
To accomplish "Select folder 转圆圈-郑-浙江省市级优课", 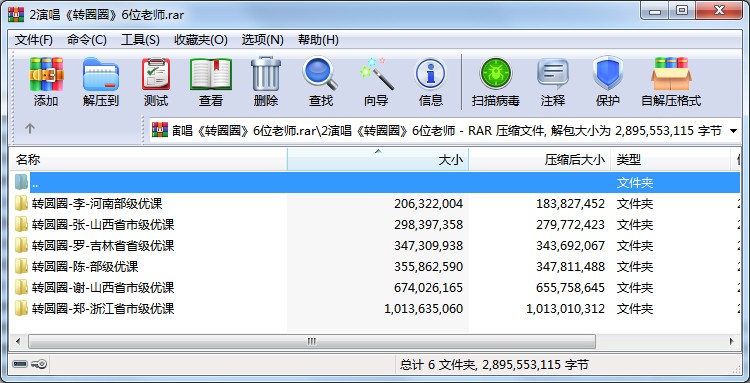I will pyautogui.click(x=103, y=309).
